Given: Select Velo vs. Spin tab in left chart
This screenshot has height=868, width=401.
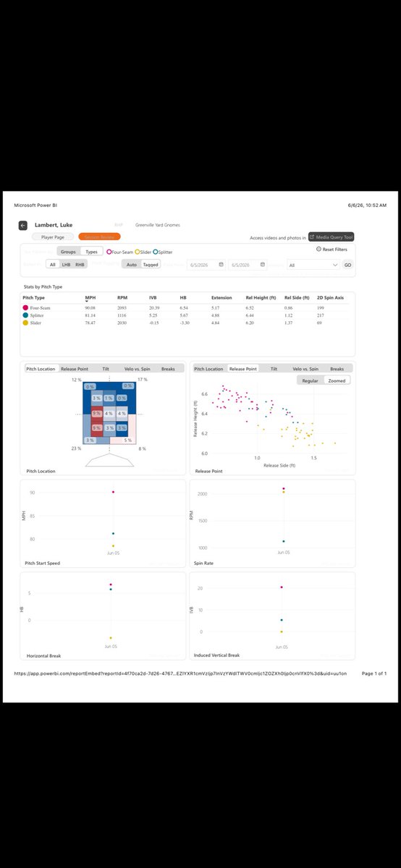Looking at the screenshot, I should coord(137,369).
